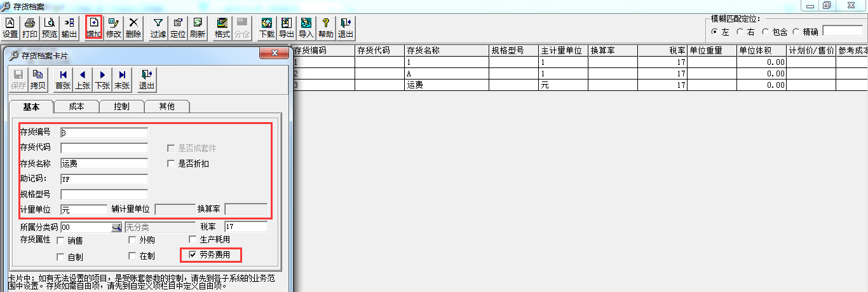This screenshot has height=292, width=868.
Task: Click the 删除 delete toolbar icon
Action: [x=133, y=28]
